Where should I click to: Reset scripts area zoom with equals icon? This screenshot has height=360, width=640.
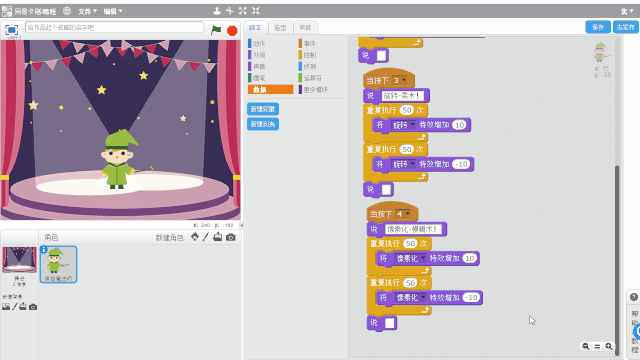click(x=597, y=346)
